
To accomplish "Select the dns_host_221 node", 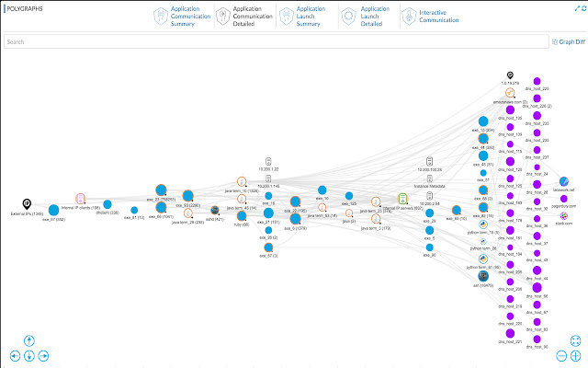I will pos(510,333).
